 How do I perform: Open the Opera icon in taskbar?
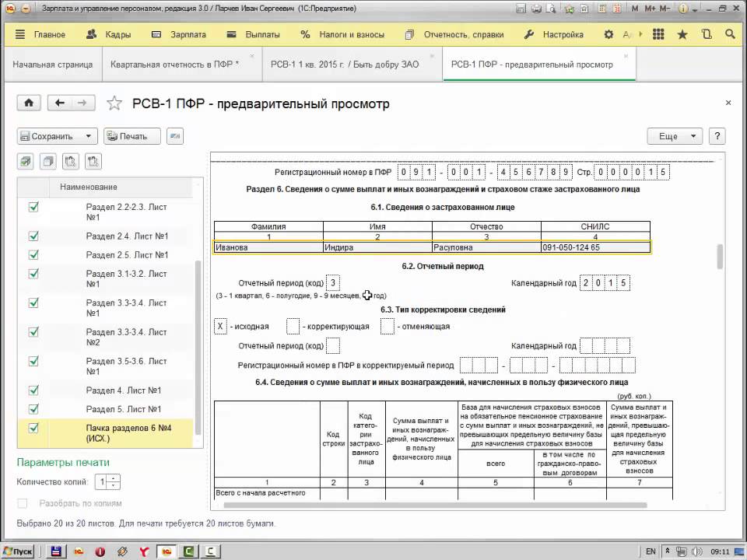click(x=100, y=551)
